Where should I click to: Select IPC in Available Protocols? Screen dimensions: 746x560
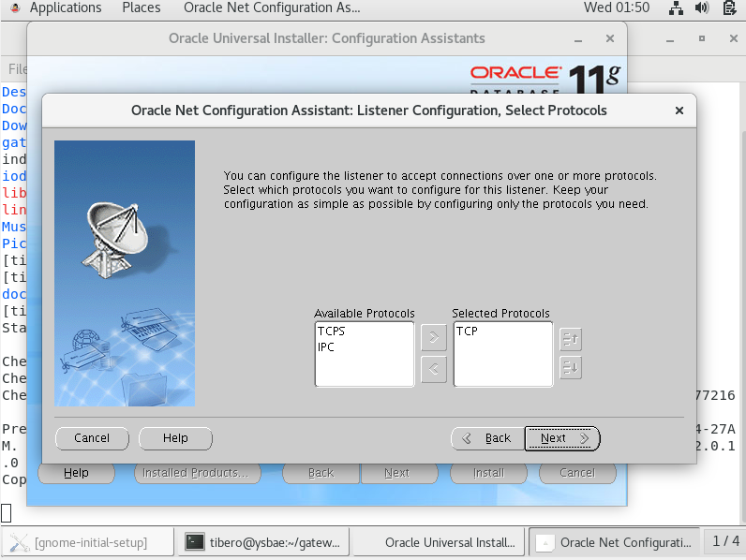[x=326, y=347]
